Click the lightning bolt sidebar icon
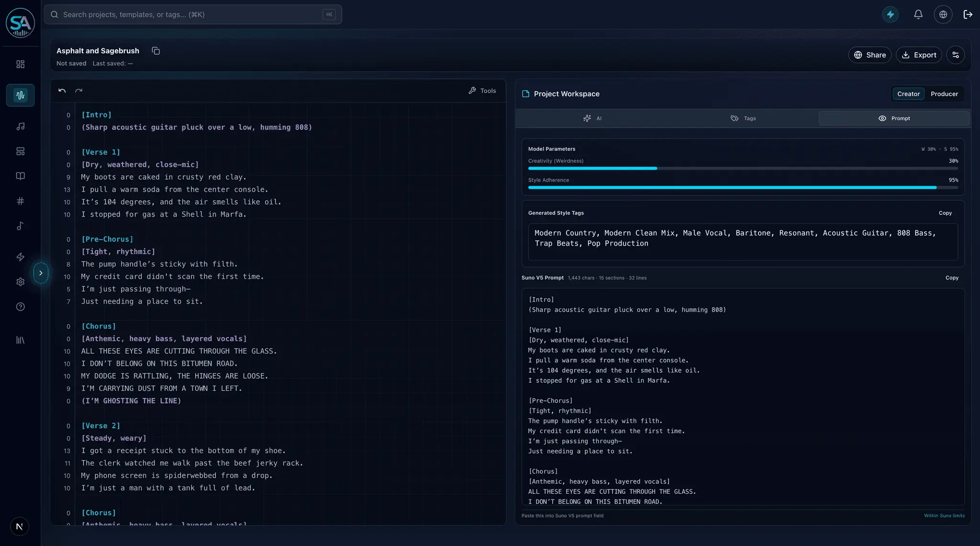 [20, 257]
